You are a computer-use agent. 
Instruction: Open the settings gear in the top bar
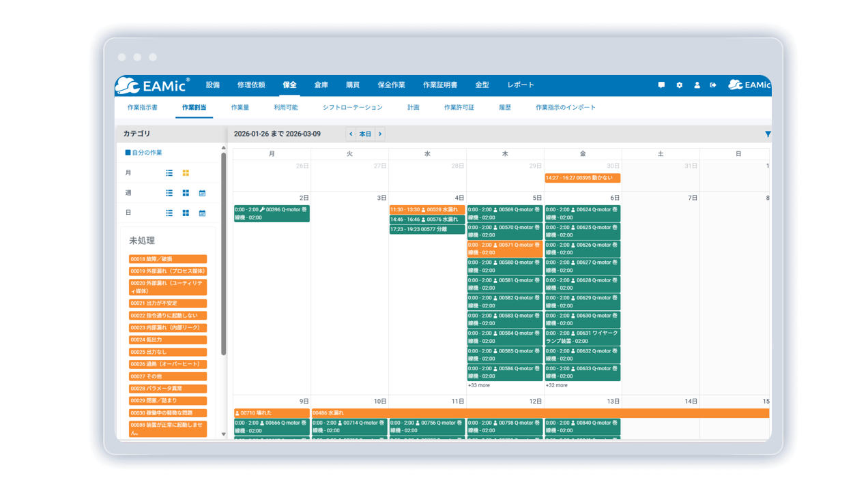point(680,85)
